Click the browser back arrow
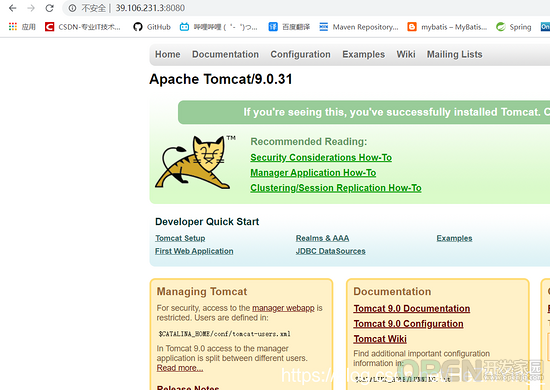550x390 pixels. (13, 8)
